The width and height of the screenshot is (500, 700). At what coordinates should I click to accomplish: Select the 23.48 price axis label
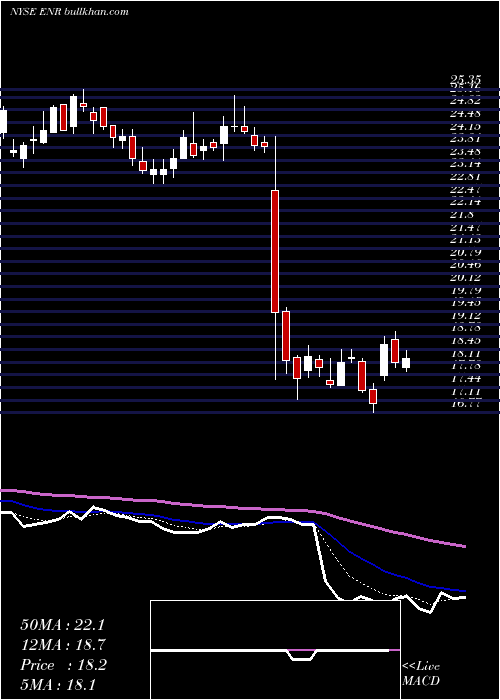pyautogui.click(x=465, y=152)
